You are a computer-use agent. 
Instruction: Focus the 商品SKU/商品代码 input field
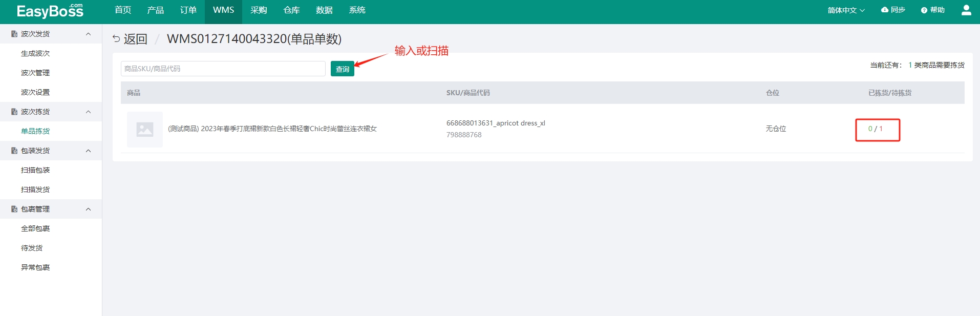pyautogui.click(x=223, y=69)
